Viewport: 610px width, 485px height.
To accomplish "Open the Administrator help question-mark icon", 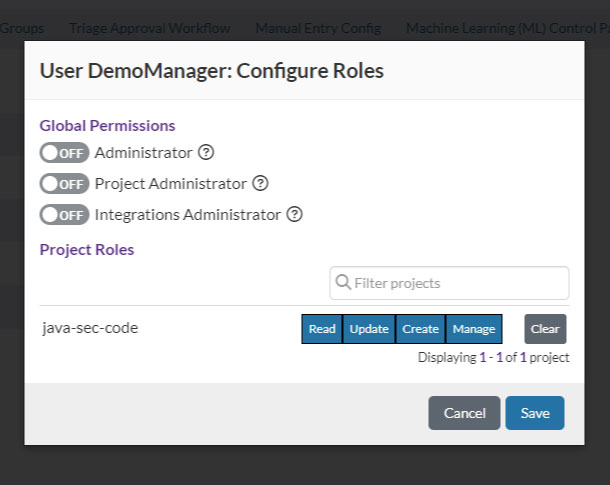I will tap(206, 152).
